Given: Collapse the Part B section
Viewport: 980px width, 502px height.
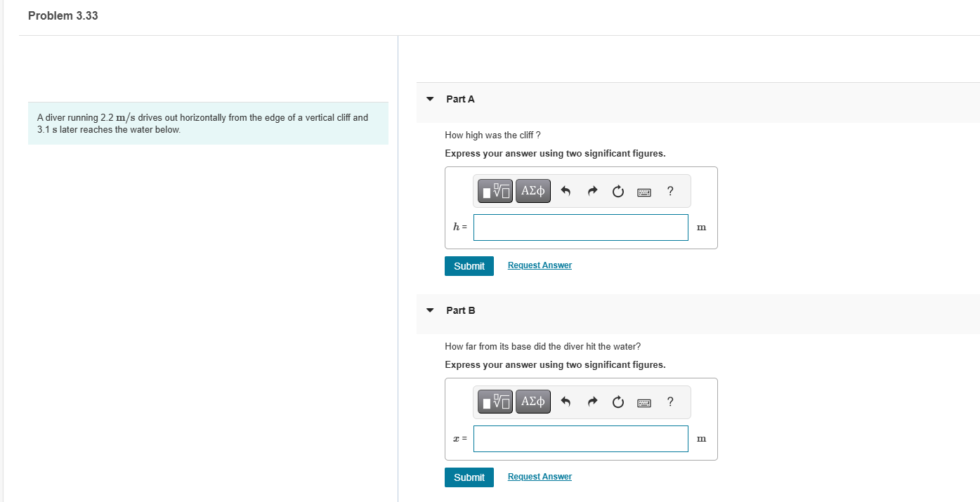Looking at the screenshot, I should 429,310.
